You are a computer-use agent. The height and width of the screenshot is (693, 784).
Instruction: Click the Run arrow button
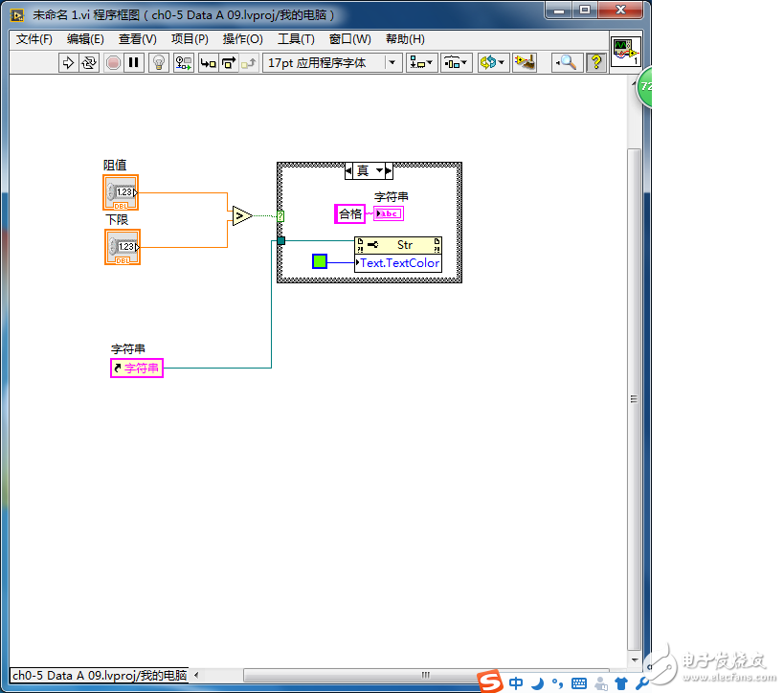[68, 63]
